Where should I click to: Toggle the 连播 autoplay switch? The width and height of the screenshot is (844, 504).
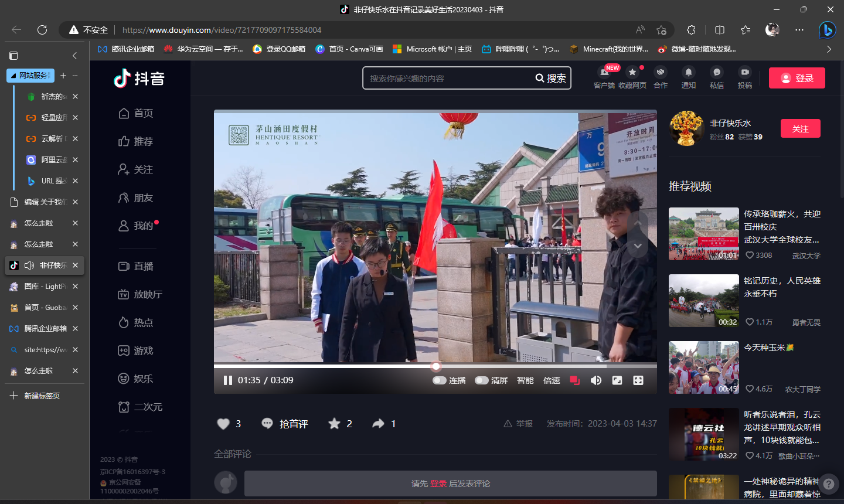click(x=440, y=380)
